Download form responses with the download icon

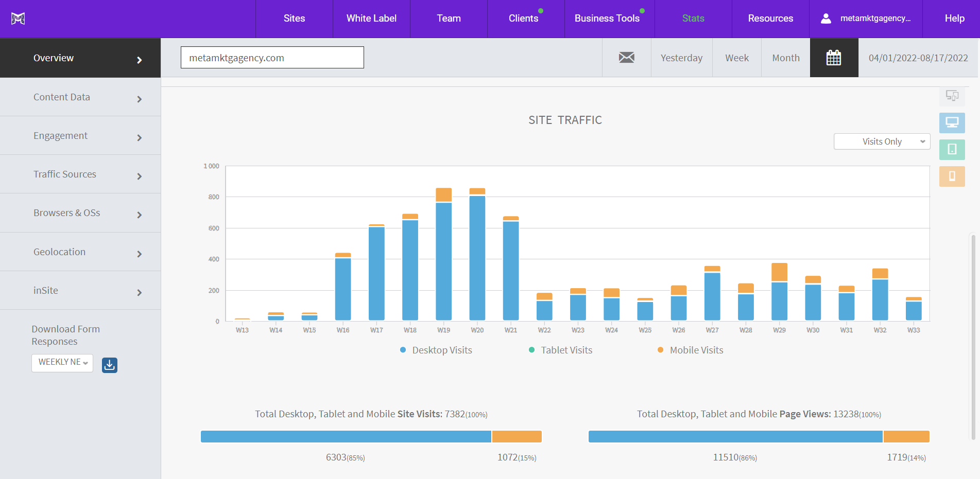pos(109,365)
